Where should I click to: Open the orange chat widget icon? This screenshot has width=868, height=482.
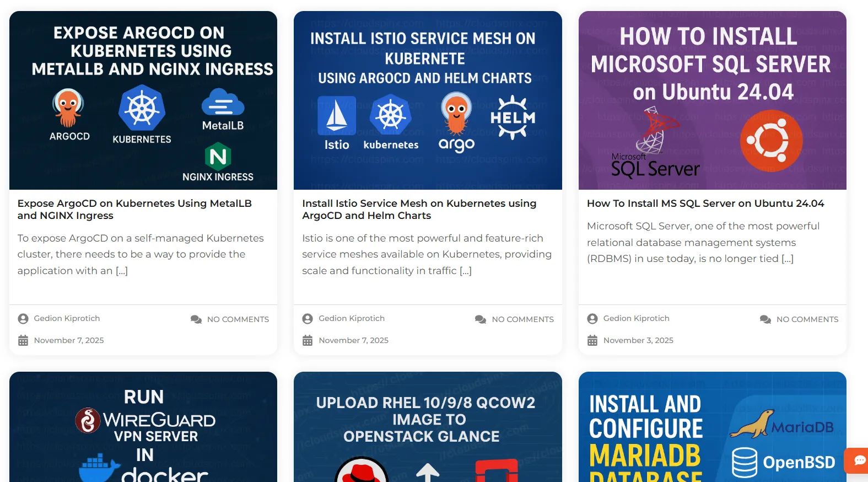click(858, 460)
